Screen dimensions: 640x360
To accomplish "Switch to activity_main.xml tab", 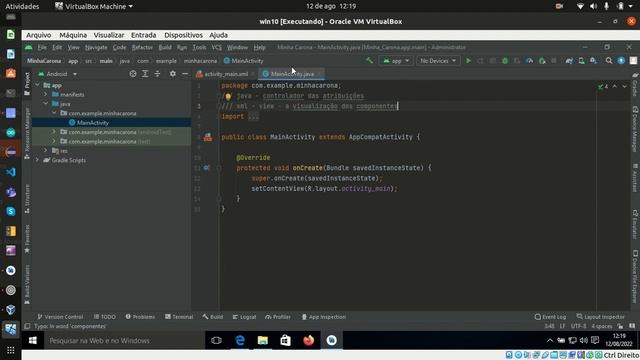I will [x=226, y=74].
